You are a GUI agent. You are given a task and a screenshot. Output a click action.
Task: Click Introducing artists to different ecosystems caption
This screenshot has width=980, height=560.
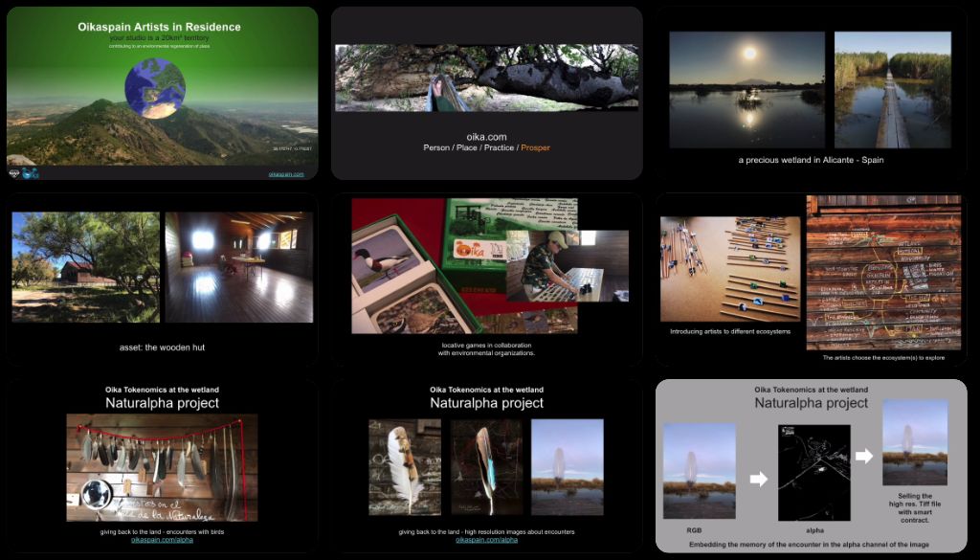point(730,332)
